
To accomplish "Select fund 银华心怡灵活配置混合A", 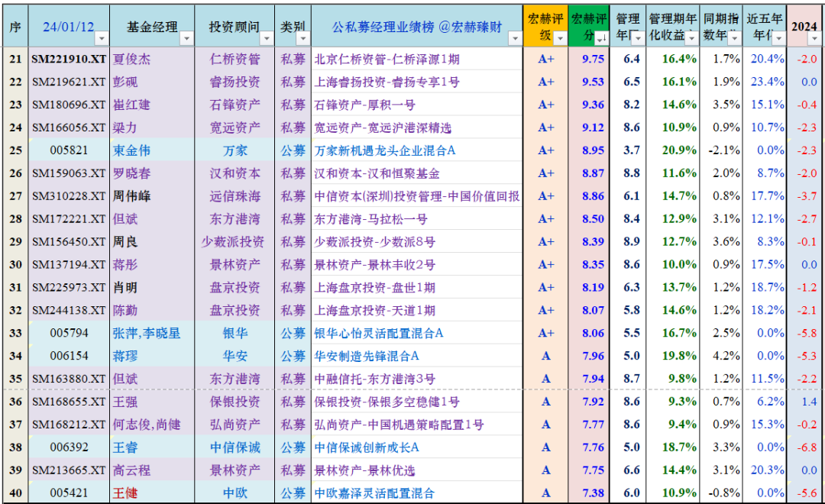I will coord(379,333).
